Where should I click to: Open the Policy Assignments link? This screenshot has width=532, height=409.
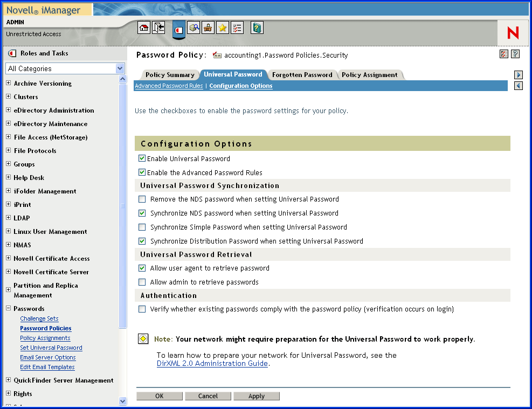[x=45, y=338]
